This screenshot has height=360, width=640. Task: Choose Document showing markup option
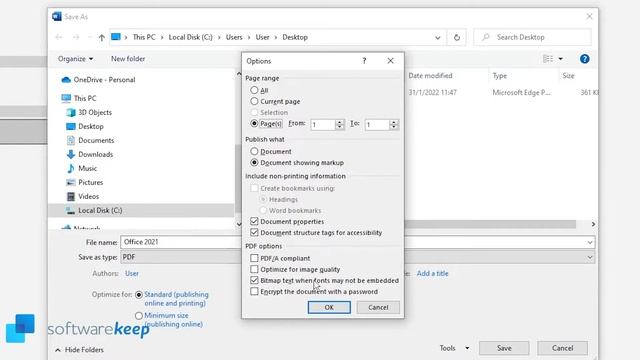254,162
